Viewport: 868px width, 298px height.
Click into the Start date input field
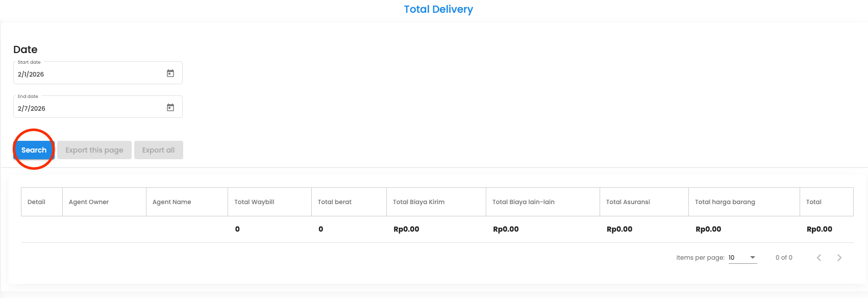[87, 74]
